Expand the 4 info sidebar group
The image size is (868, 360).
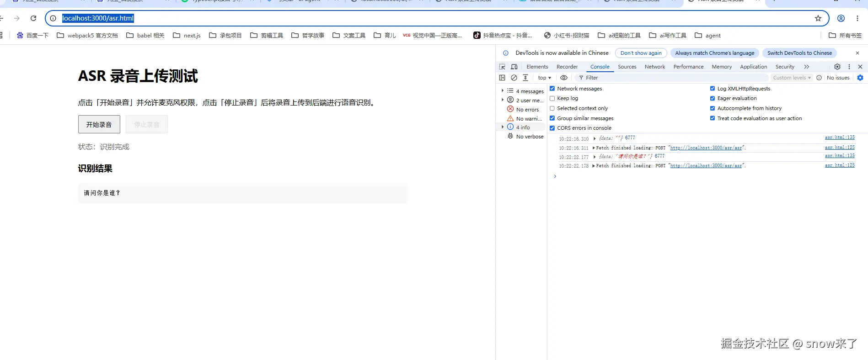(503, 127)
